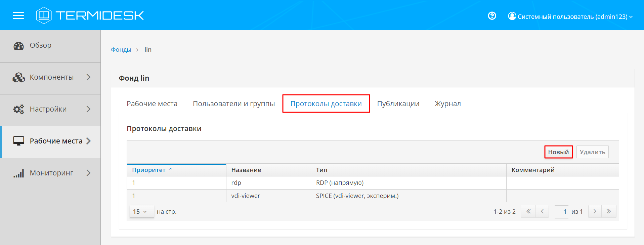
Task: Open the help question mark icon
Action: tap(492, 16)
